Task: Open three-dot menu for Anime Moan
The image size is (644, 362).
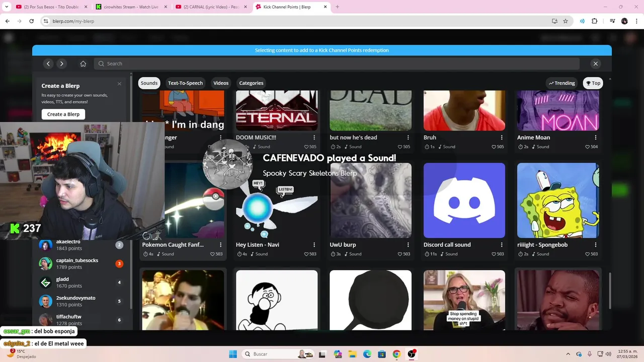Action: pos(596,137)
